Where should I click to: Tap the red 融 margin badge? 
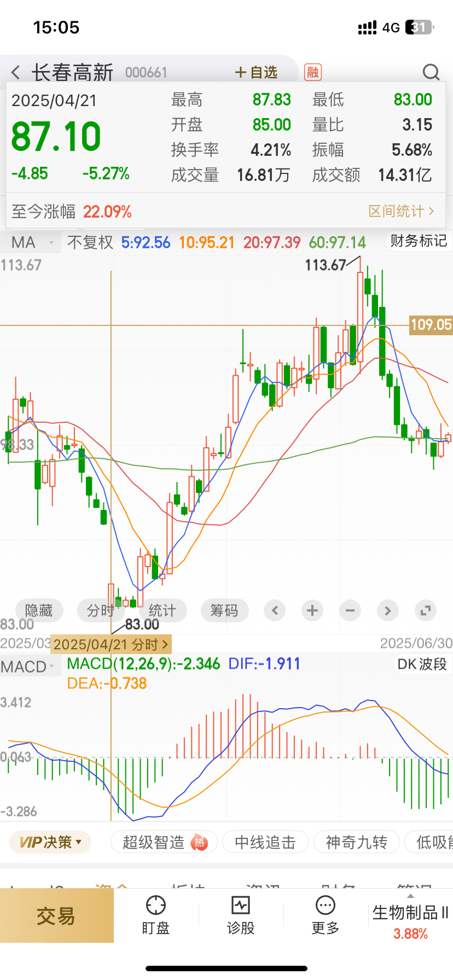[x=313, y=72]
